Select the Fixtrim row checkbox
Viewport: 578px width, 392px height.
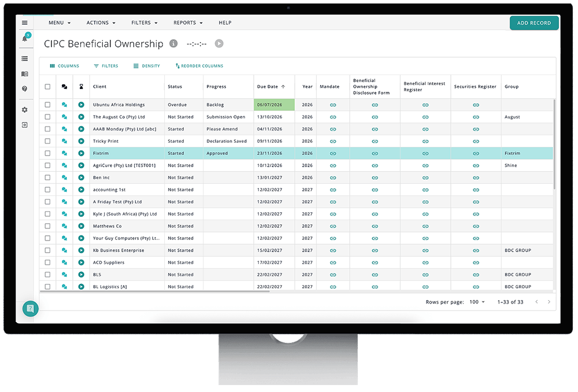pyautogui.click(x=47, y=153)
